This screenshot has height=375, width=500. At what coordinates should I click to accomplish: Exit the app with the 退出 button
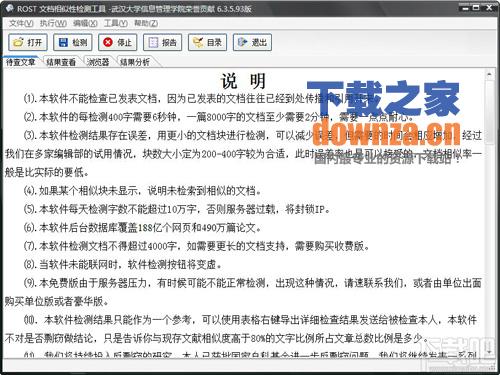click(252, 42)
